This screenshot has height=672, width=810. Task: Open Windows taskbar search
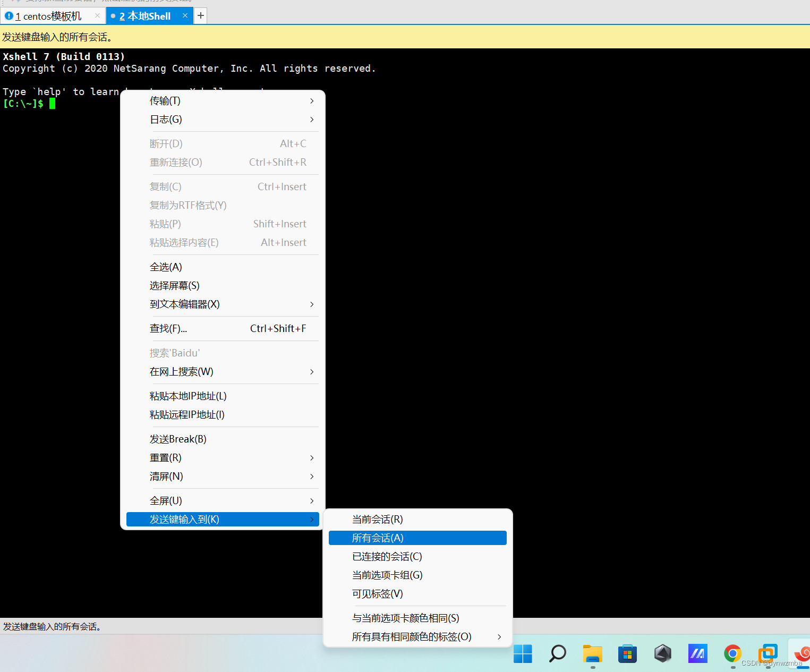coord(558,653)
